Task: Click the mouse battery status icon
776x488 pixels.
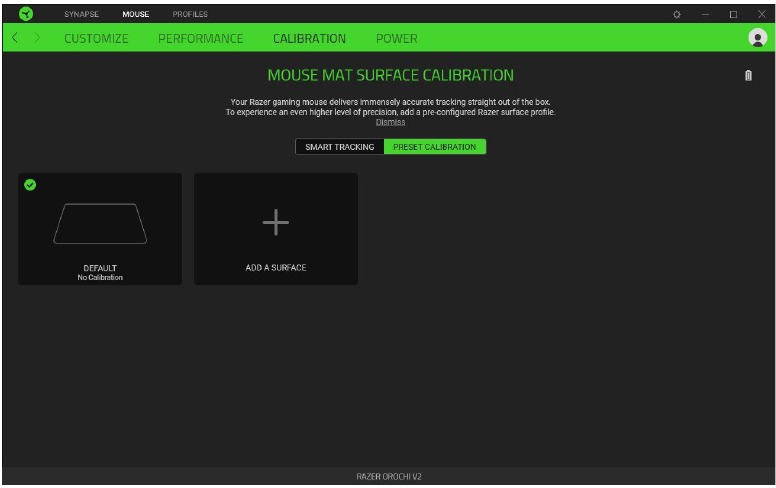Action: pos(748,75)
